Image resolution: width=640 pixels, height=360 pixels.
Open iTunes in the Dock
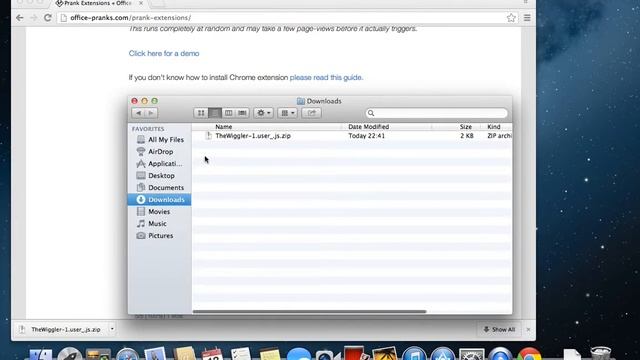coord(414,354)
